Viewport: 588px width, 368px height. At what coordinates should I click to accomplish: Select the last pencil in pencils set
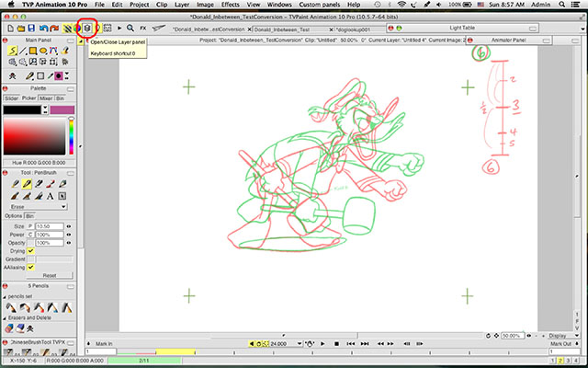tap(66, 308)
